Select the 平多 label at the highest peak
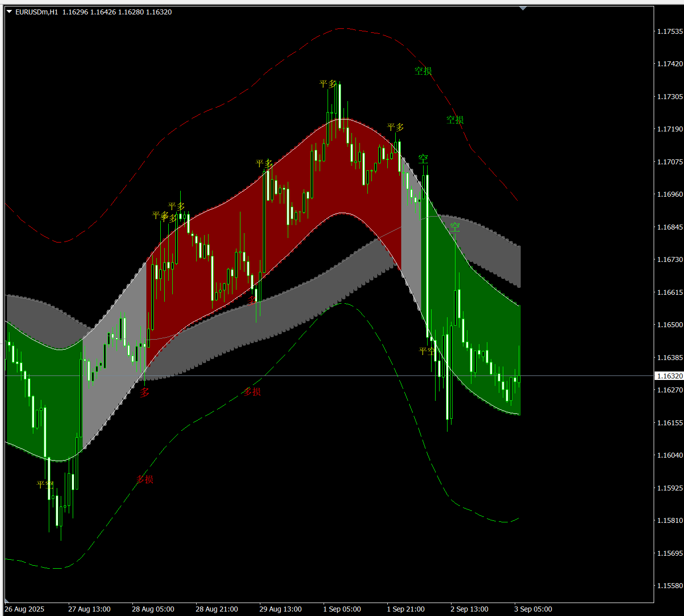 pyautogui.click(x=328, y=84)
